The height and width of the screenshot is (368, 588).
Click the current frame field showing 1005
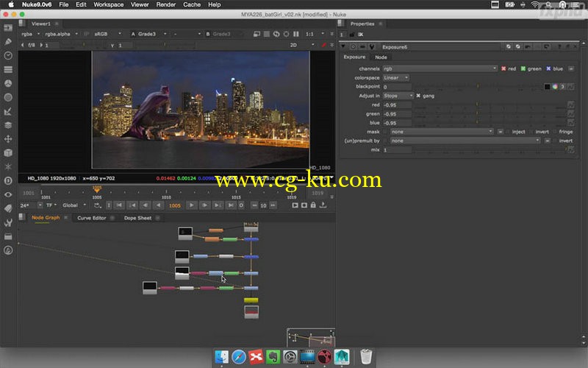click(x=175, y=205)
